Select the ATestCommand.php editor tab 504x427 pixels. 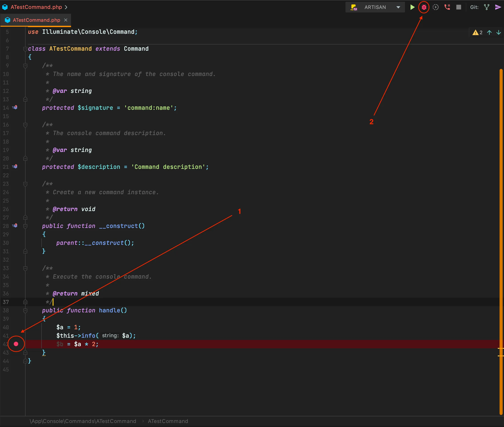[36, 20]
